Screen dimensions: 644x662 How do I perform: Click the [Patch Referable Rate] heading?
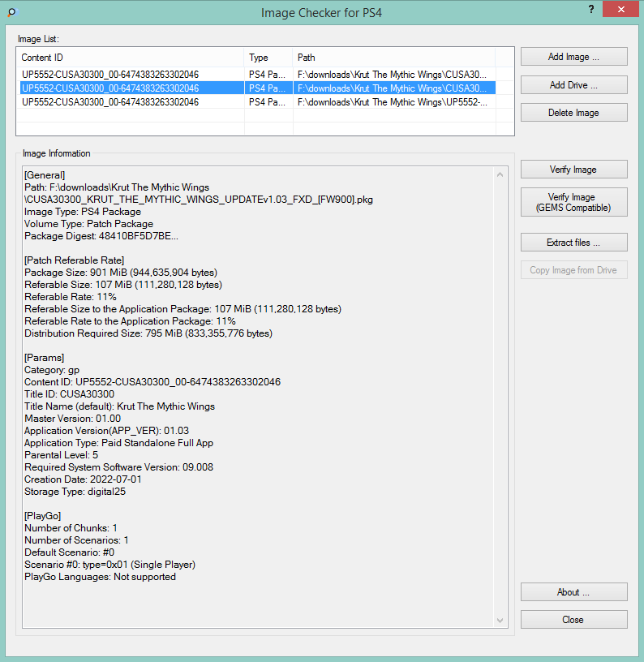tap(75, 260)
